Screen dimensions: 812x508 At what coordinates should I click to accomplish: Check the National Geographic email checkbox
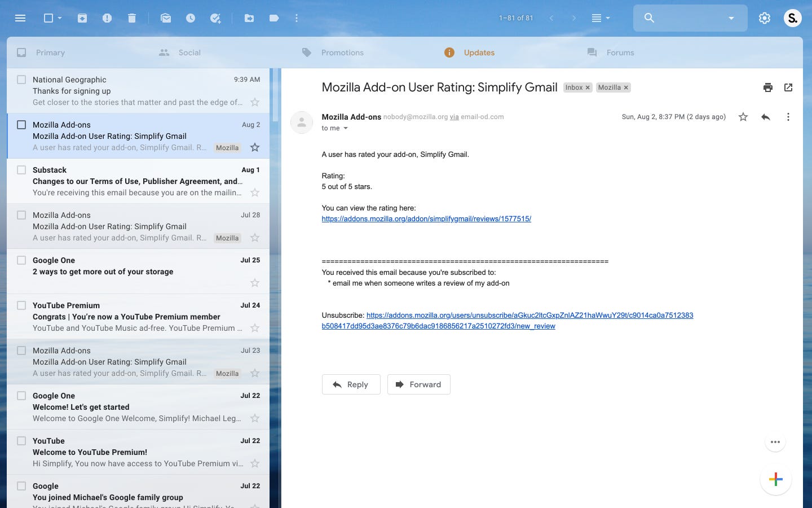(21, 79)
